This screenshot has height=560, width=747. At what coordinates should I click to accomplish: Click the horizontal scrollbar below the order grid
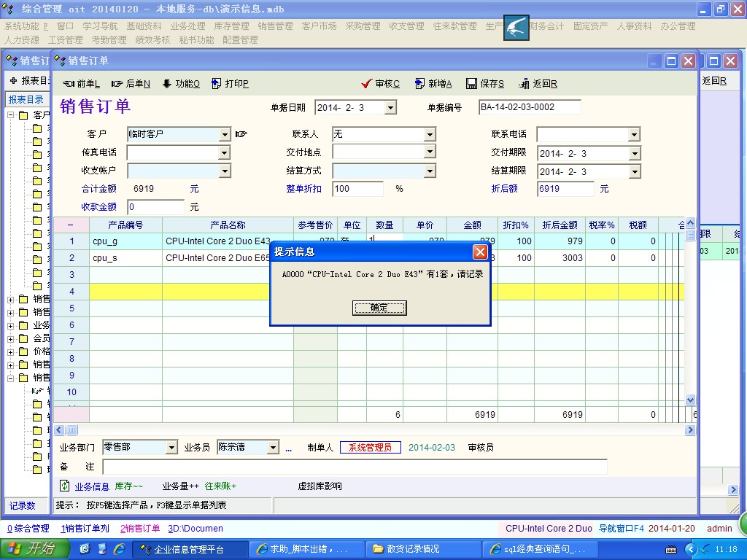365,430
